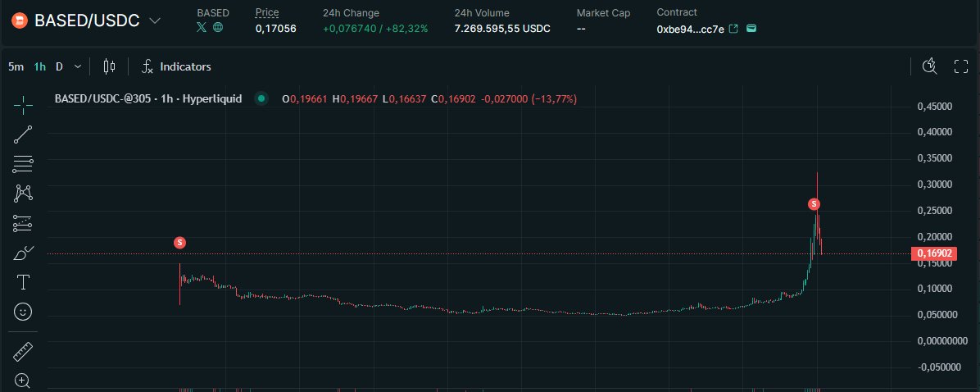Screen dimensions: 980x392
Task: Open the quick search icon at top right
Action: tap(930, 66)
